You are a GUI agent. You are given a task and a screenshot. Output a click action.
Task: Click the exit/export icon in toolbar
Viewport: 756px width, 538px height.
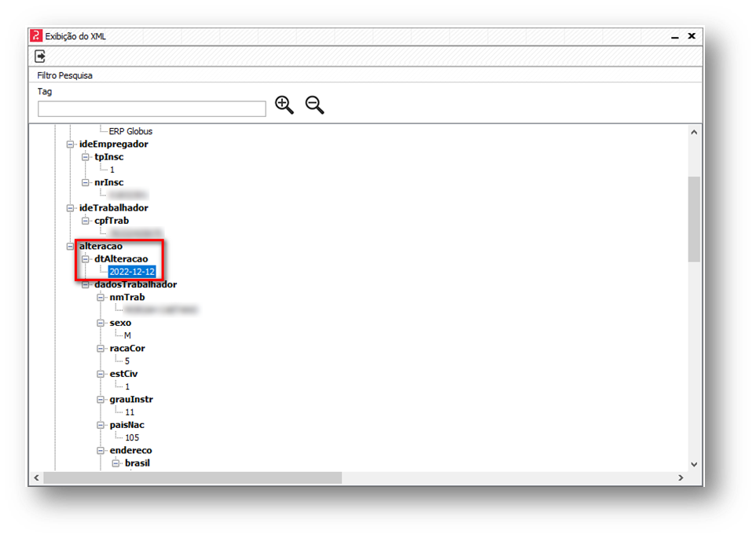click(40, 57)
